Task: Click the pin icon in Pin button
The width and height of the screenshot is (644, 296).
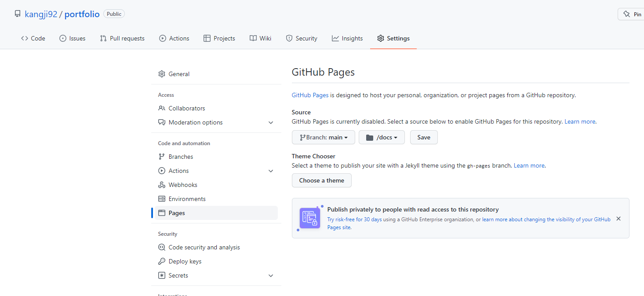Action: click(x=627, y=15)
